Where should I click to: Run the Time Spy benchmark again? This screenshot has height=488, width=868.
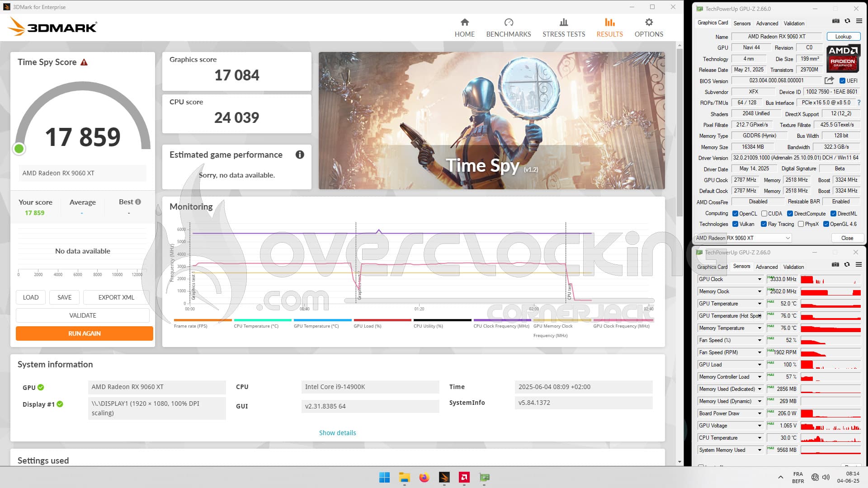[85, 333]
